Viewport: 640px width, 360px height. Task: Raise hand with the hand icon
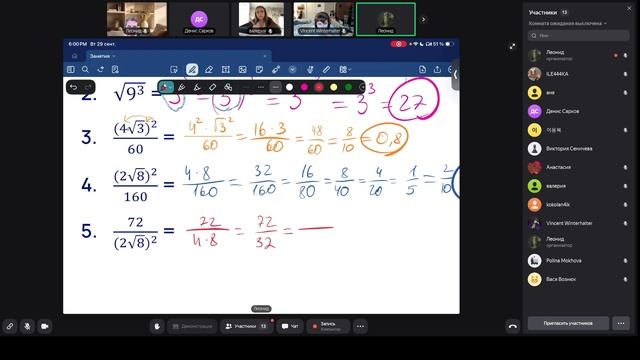(157, 327)
